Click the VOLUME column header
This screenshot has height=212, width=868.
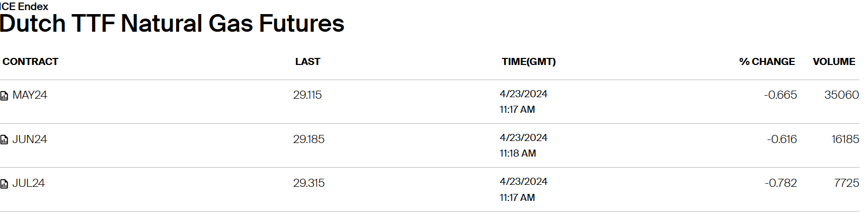[834, 61]
